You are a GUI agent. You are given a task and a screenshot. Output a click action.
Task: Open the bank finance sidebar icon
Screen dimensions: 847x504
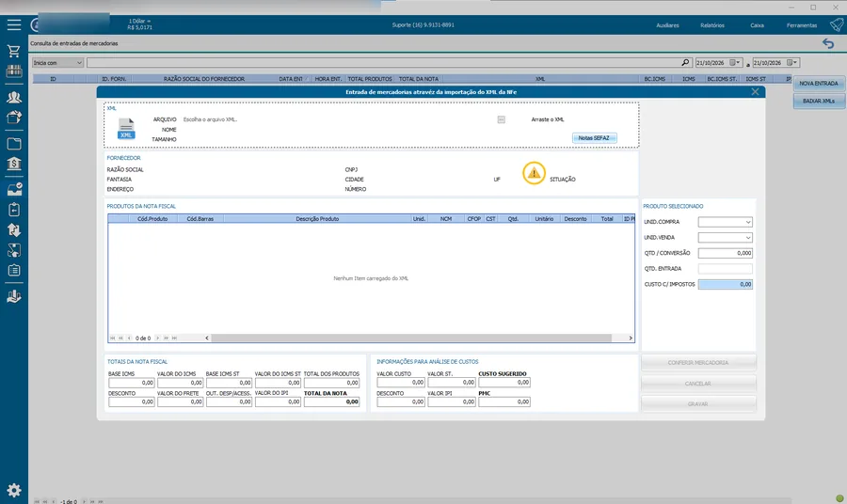click(x=14, y=163)
